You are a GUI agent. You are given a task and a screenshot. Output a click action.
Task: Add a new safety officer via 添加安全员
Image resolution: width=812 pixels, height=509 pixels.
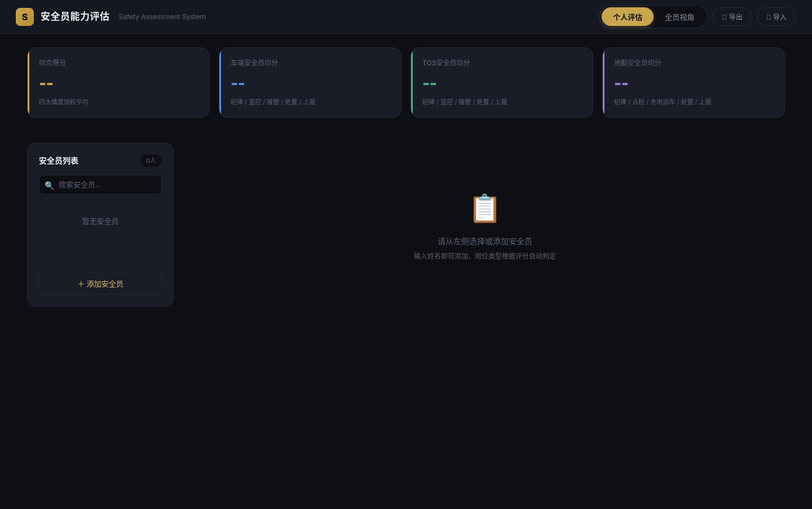tap(100, 284)
